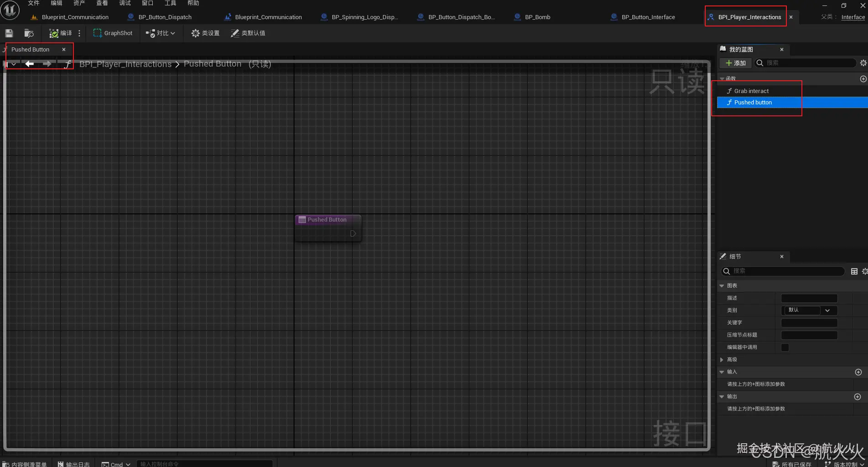Add input parameter with plus icon
Viewport: 868px width, 467px height.
tap(858, 372)
